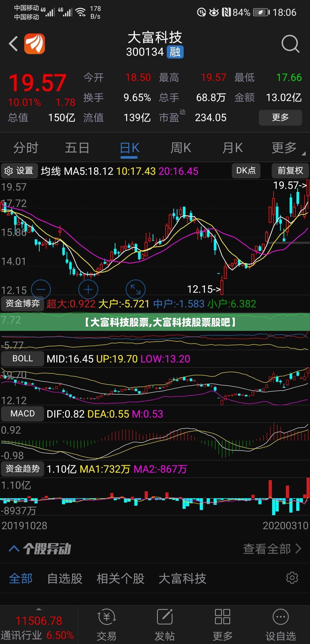Viewport: 310px width, 644px height.
Task: Select 大富科技 filter tab
Action: click(182, 578)
